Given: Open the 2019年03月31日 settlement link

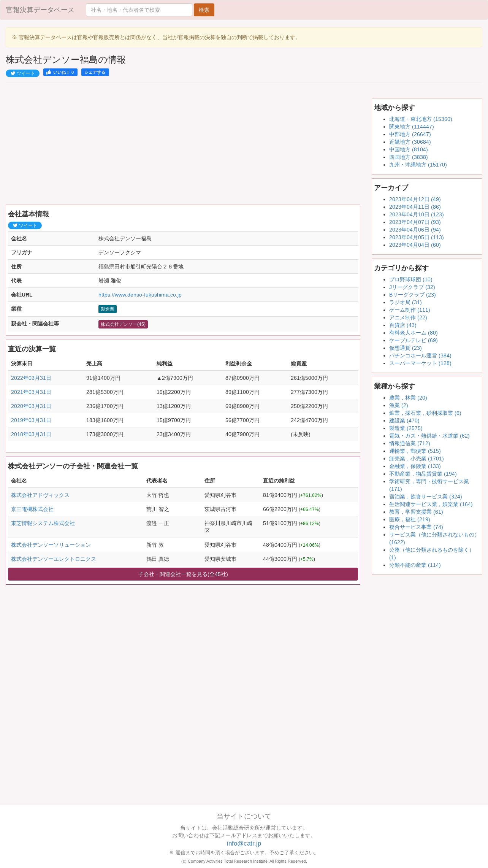Looking at the screenshot, I should click(31, 420).
